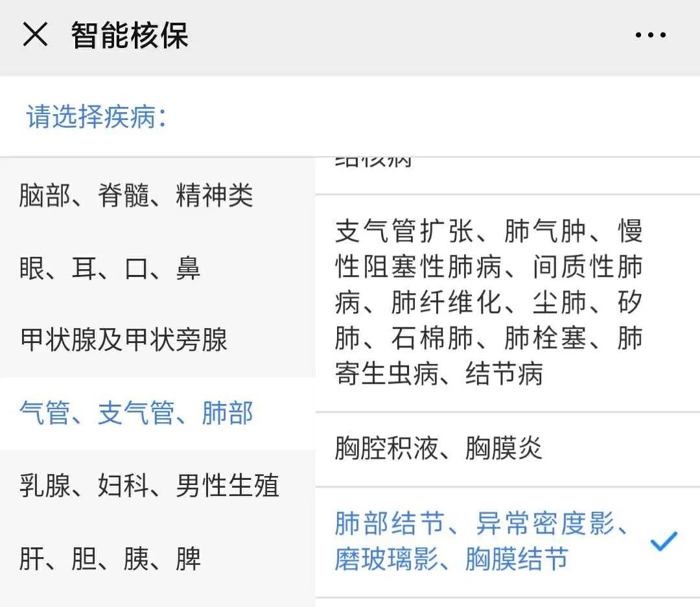
Task: Open the 眼、耳、口、鼻 category
Action: pos(111,269)
